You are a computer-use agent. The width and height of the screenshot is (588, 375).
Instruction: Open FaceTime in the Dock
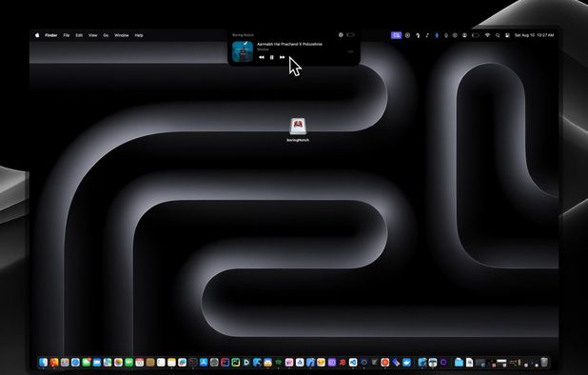(x=129, y=363)
